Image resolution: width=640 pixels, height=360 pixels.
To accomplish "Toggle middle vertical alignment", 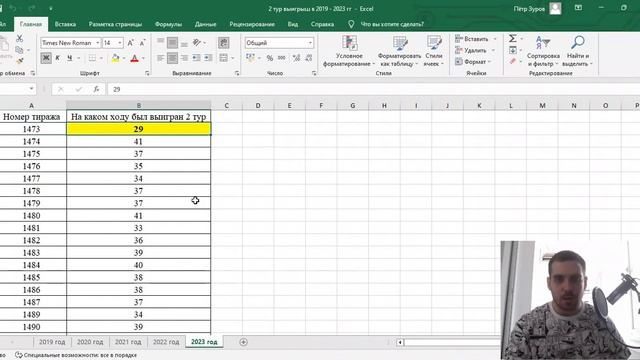I will click(172, 42).
